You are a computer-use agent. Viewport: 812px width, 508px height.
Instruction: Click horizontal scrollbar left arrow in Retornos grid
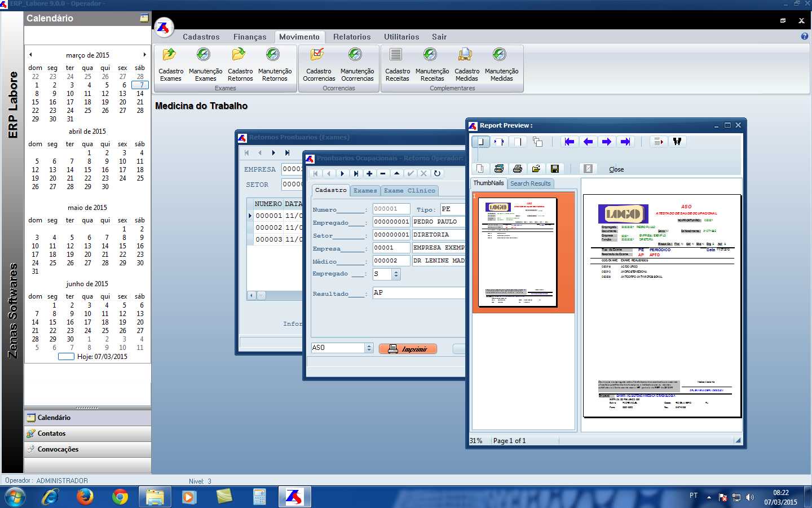251,295
